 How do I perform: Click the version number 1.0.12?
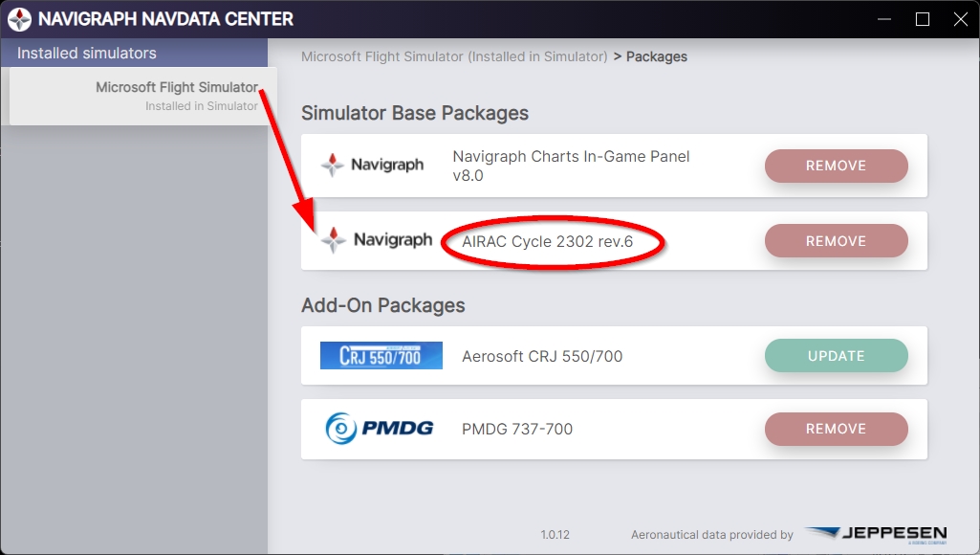coord(555,535)
